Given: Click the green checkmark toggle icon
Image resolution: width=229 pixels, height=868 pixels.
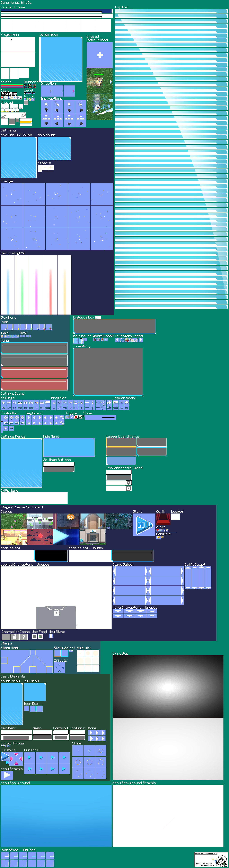Looking at the screenshot, I should pyautogui.click(x=81, y=417).
